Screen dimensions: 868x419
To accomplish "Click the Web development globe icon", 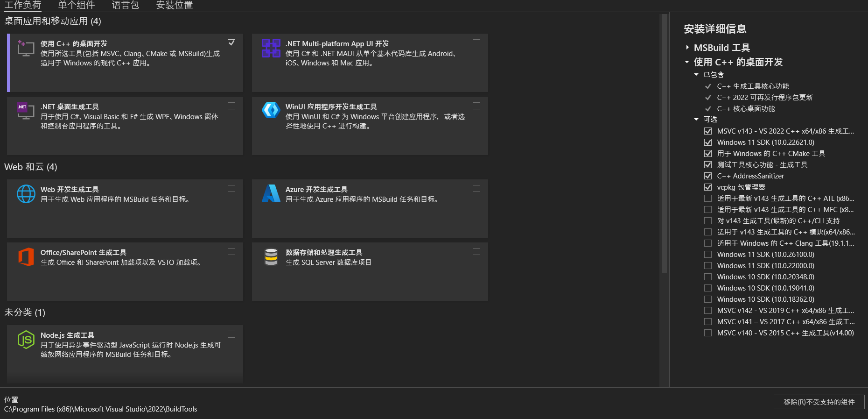I will [26, 194].
